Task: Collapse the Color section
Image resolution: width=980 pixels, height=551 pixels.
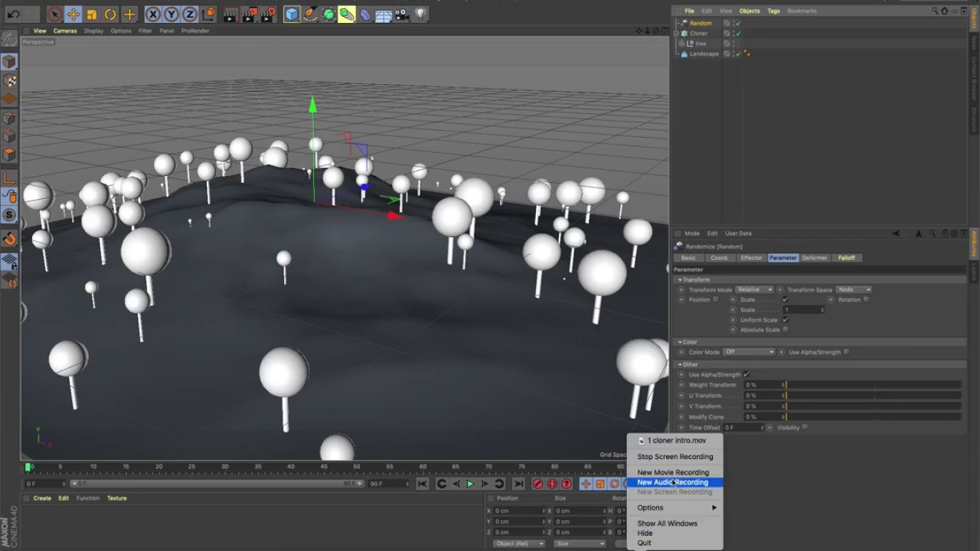Action: (x=680, y=342)
